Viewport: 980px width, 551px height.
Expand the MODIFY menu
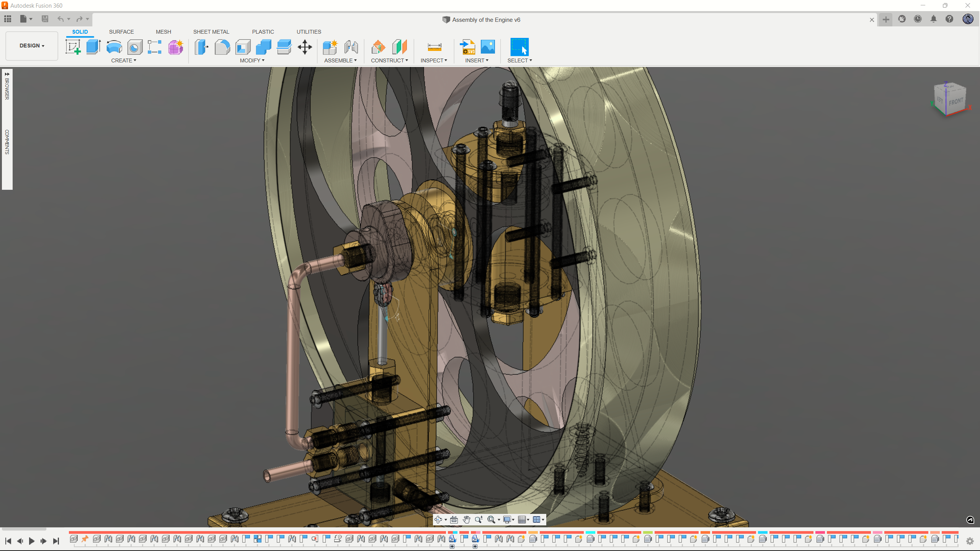click(x=252, y=60)
